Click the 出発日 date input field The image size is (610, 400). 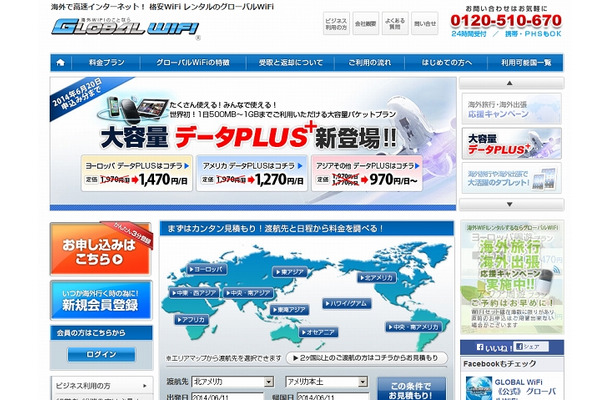(227, 397)
